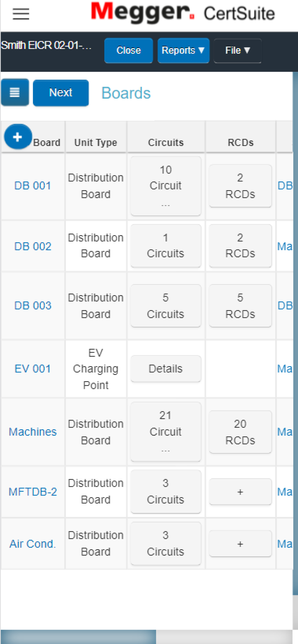View Details for the EV charging point
Image resolution: width=298 pixels, height=644 pixels.
(x=166, y=368)
